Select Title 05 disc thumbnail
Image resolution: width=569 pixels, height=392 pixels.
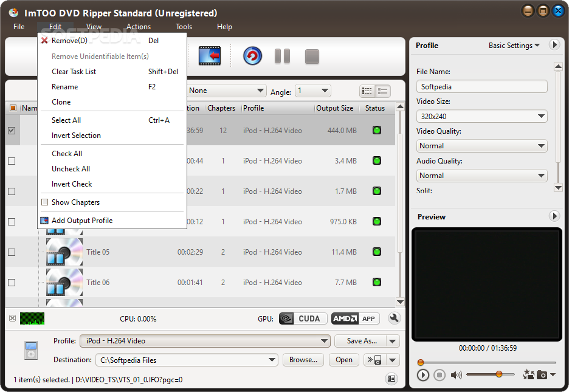64,252
